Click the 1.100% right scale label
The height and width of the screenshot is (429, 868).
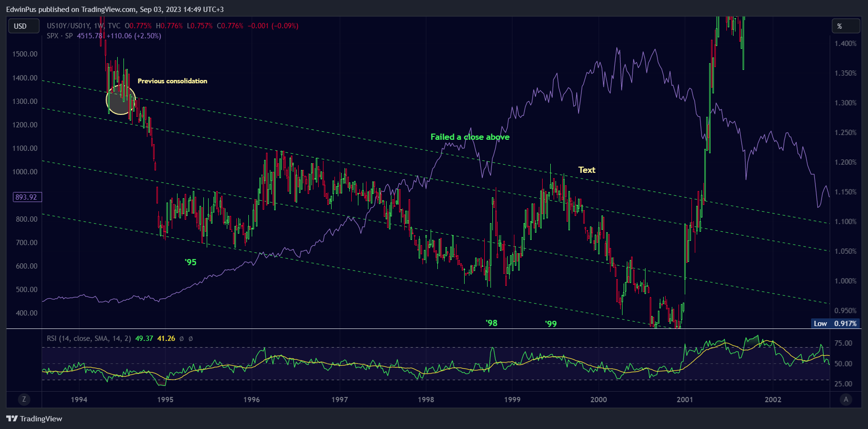point(846,222)
